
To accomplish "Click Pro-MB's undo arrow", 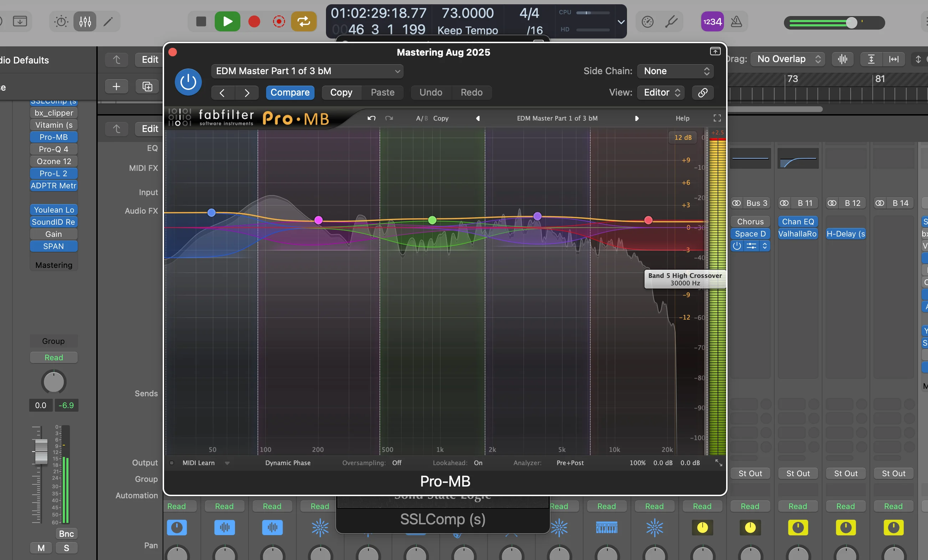I will pos(371,118).
